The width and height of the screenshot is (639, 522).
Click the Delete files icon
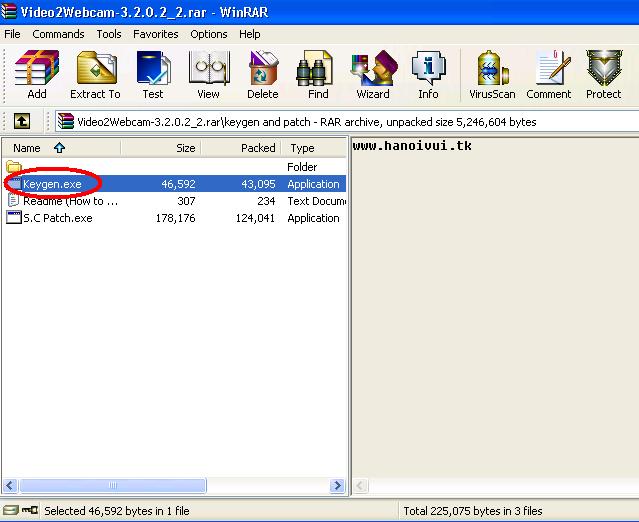263,75
